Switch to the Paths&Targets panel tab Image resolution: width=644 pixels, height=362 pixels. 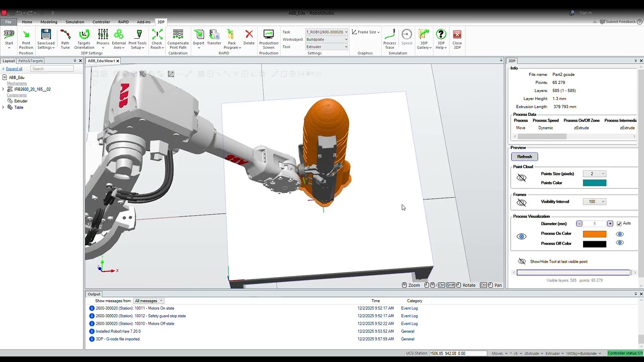(x=31, y=61)
